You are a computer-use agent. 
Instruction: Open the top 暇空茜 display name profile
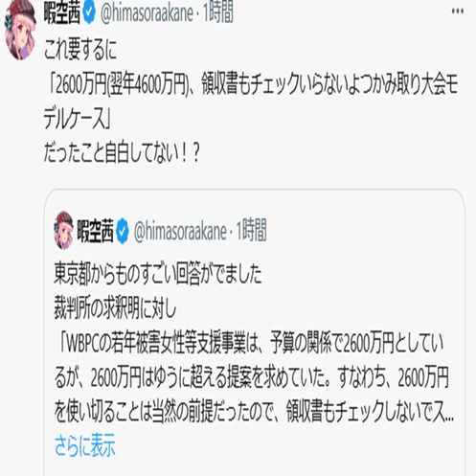click(x=62, y=13)
